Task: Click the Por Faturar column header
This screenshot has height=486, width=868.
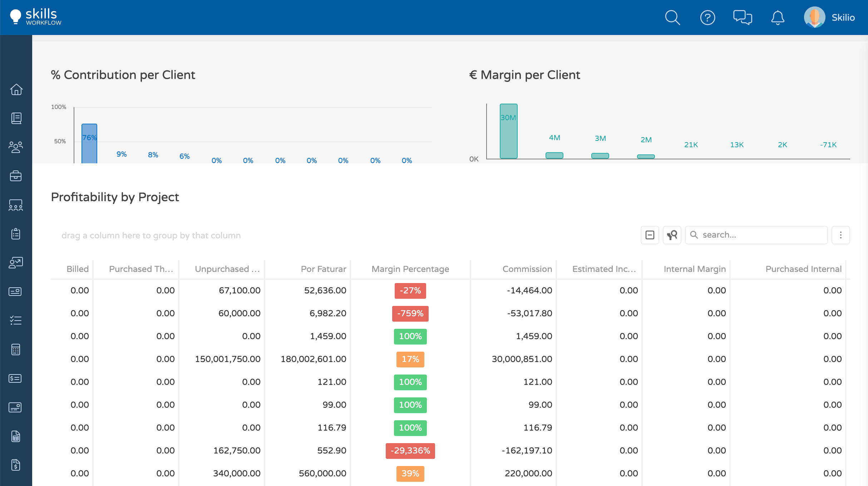Action: (x=323, y=269)
